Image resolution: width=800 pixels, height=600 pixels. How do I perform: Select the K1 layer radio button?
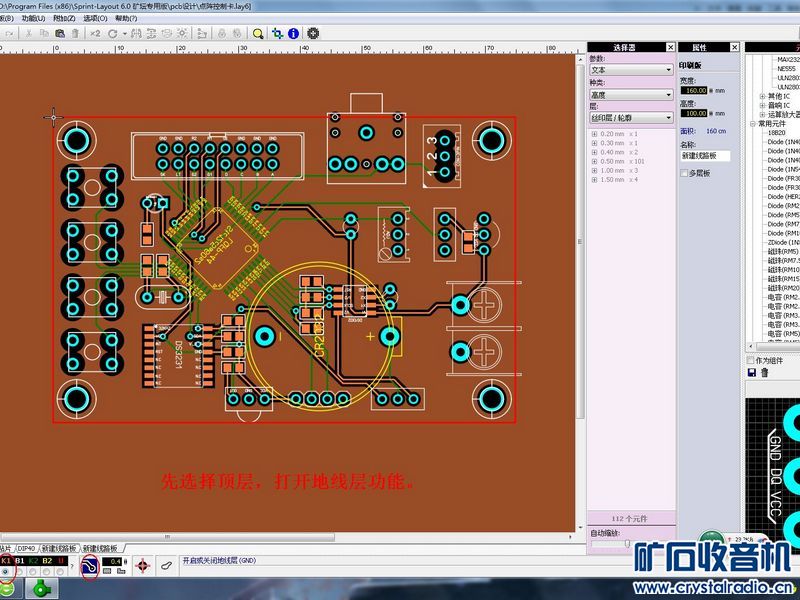pyautogui.click(x=6, y=572)
